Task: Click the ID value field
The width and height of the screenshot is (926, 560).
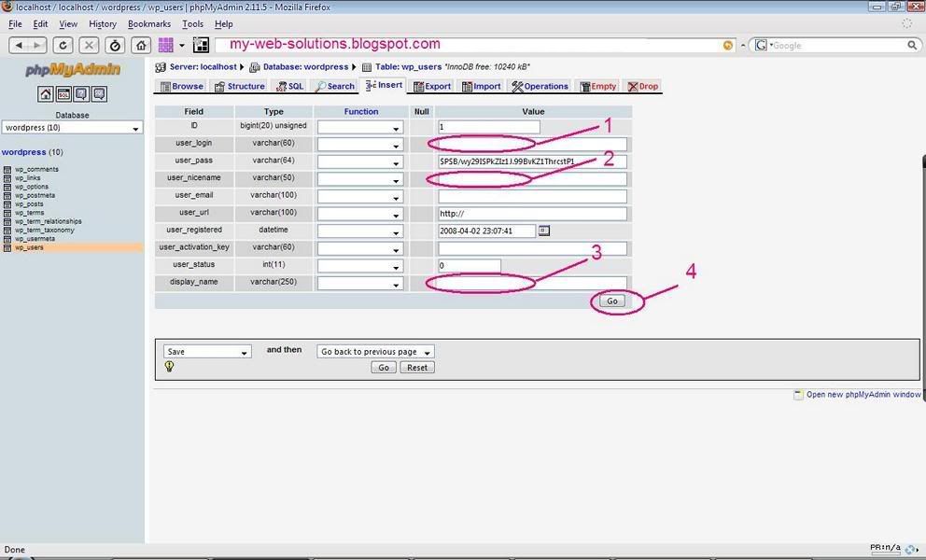Action: pos(489,127)
